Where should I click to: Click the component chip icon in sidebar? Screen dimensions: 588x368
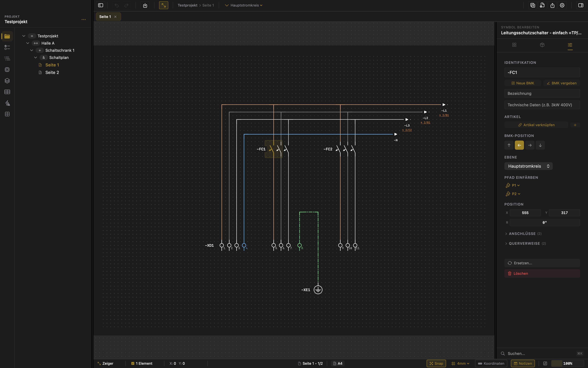click(x=7, y=70)
